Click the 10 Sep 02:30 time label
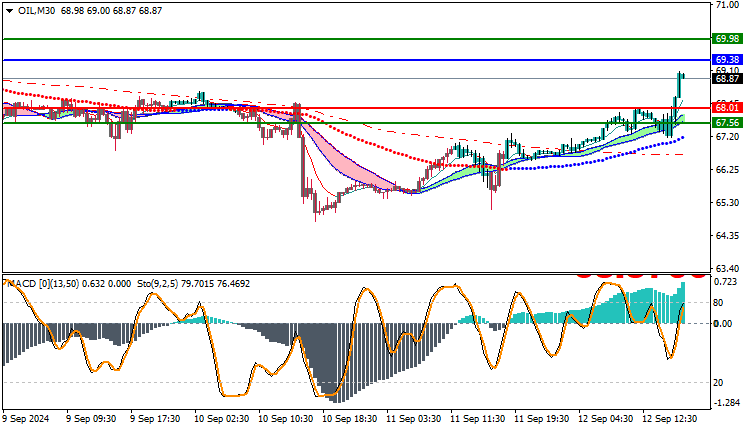Viewport: 750px width, 430px height. [221, 419]
